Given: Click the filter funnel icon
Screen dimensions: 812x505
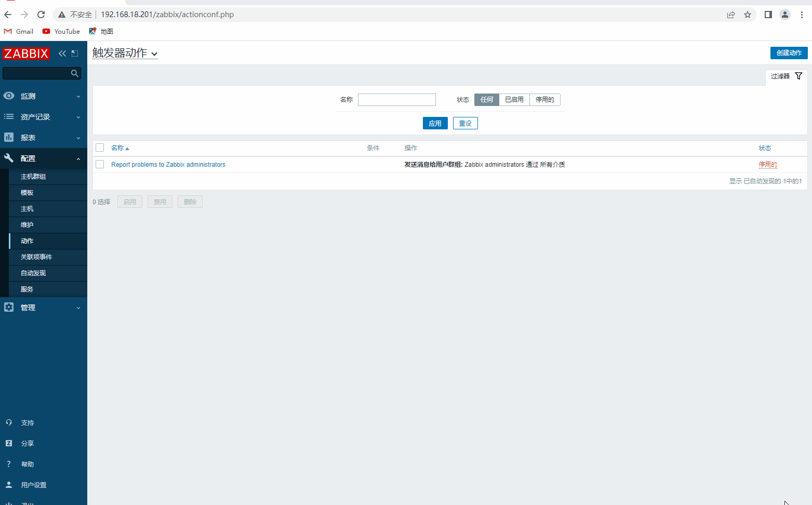Looking at the screenshot, I should pyautogui.click(x=798, y=76).
